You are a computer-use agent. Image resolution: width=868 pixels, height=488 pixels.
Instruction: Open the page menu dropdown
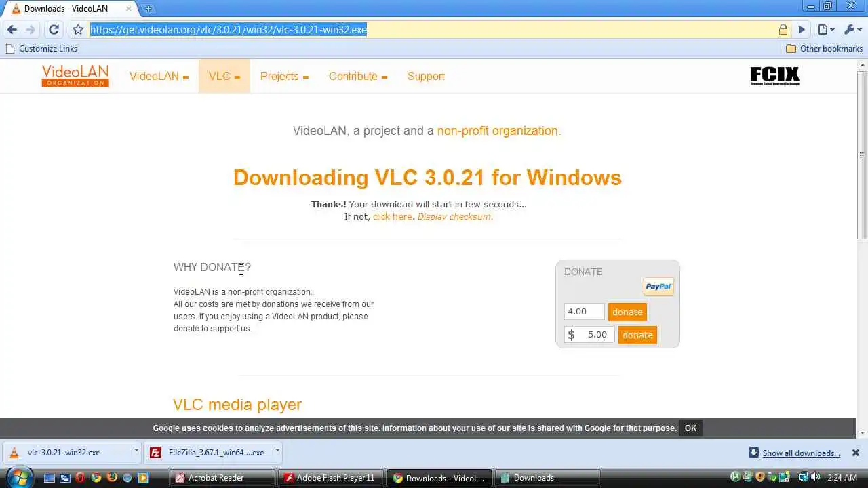click(825, 30)
